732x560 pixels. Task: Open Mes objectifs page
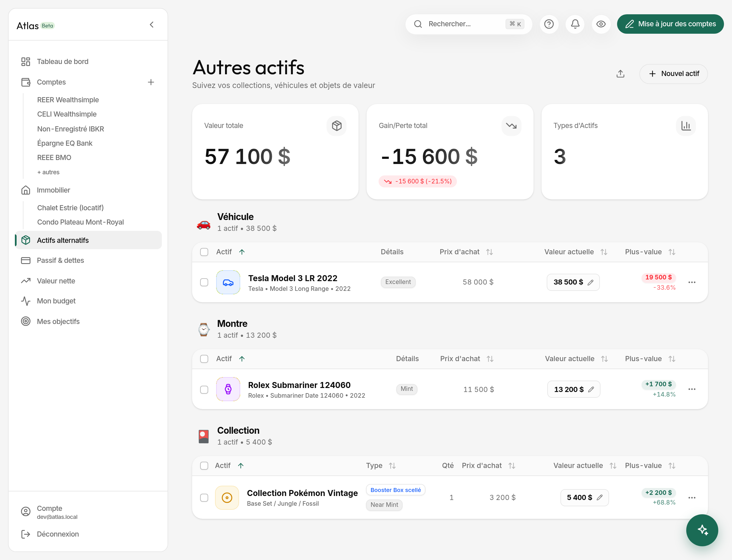tap(88, 321)
